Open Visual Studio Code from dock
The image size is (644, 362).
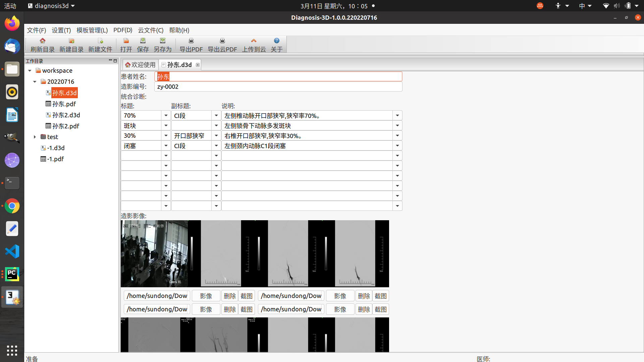click(x=12, y=251)
